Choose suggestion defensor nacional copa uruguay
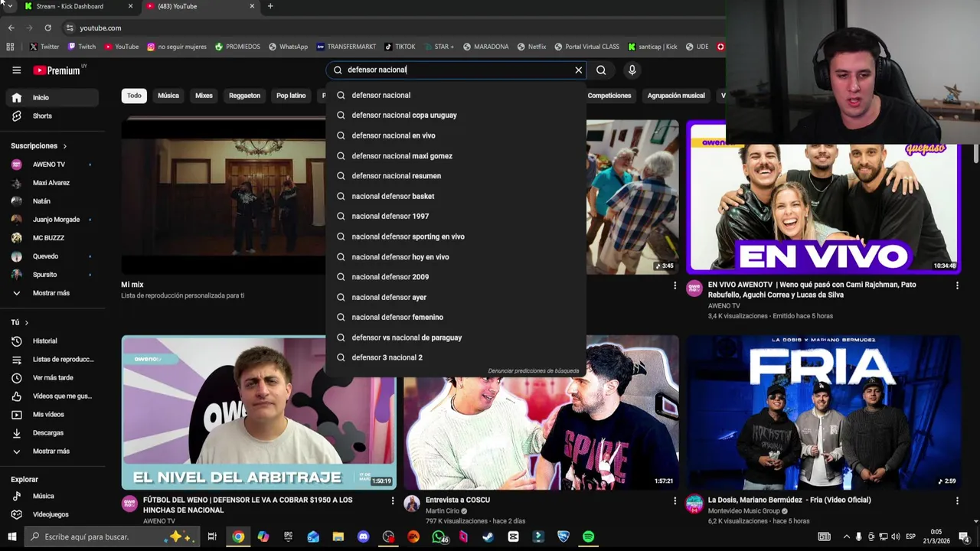The height and width of the screenshot is (551, 980). coord(456,116)
